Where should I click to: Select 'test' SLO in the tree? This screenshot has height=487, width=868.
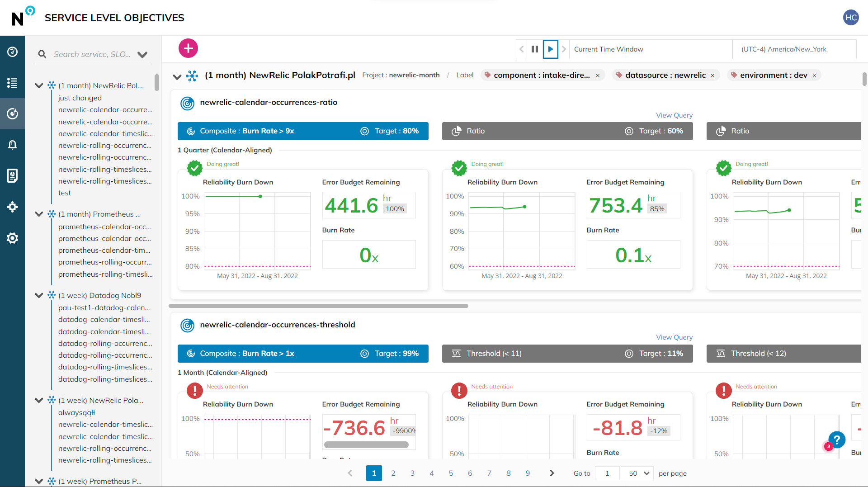coord(65,193)
